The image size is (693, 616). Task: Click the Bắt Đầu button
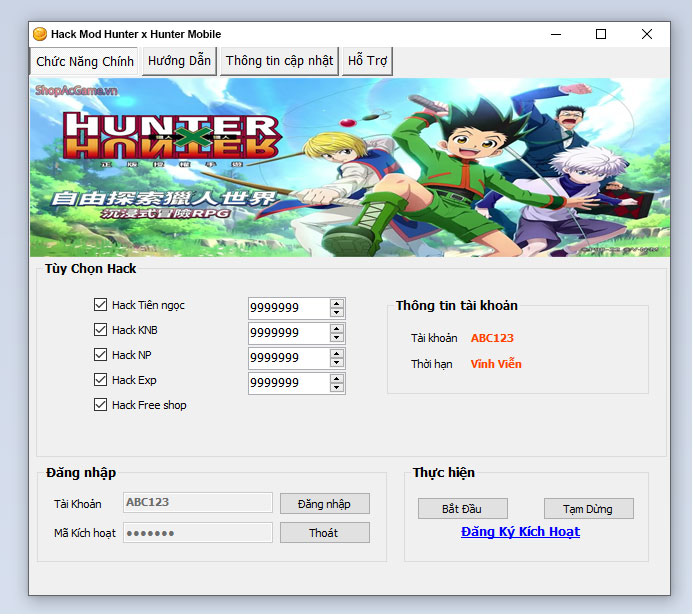tap(462, 509)
